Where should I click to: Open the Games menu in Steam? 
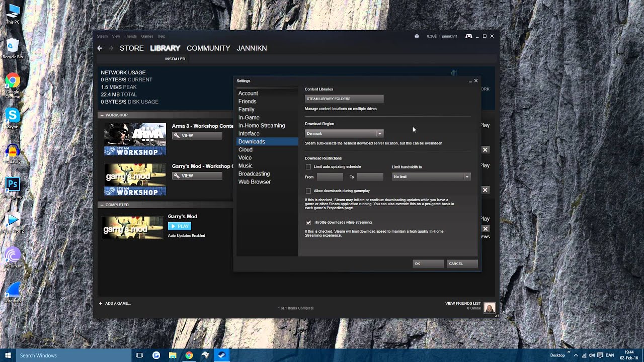tap(147, 36)
